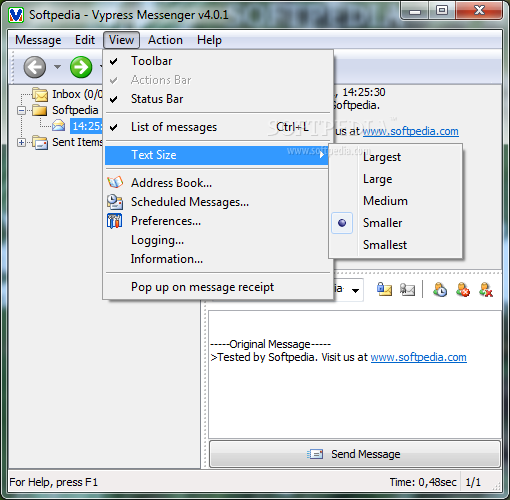Open the Back button history dropdown arrow
This screenshot has height=500, width=510.
(x=58, y=67)
